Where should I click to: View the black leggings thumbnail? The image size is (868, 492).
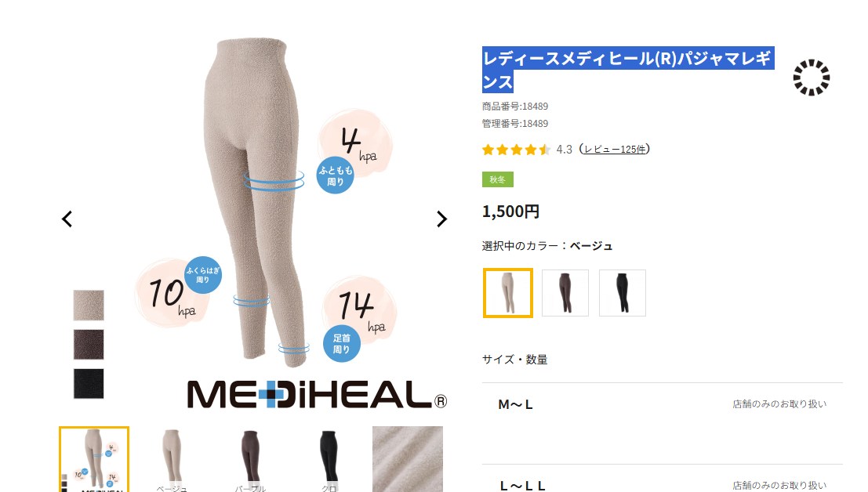(x=329, y=459)
